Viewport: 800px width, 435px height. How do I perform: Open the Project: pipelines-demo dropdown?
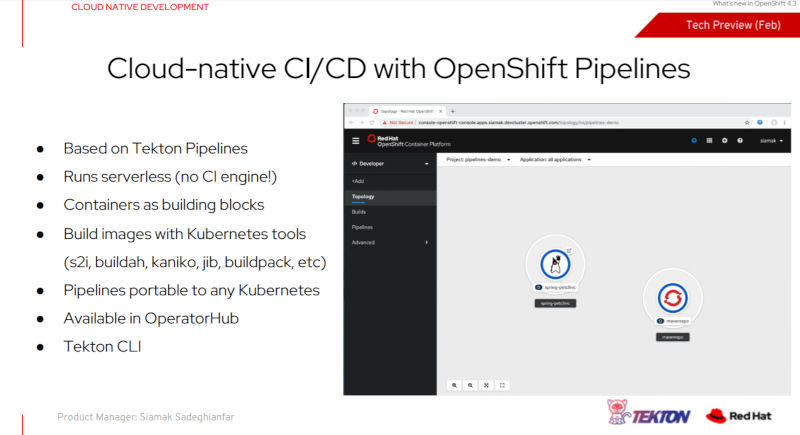pos(478,160)
